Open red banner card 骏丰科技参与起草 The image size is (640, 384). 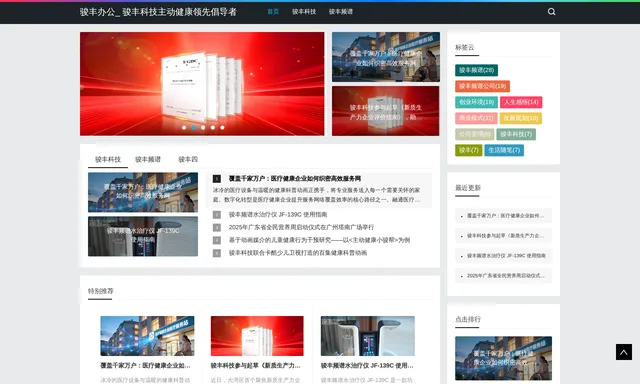(x=386, y=111)
